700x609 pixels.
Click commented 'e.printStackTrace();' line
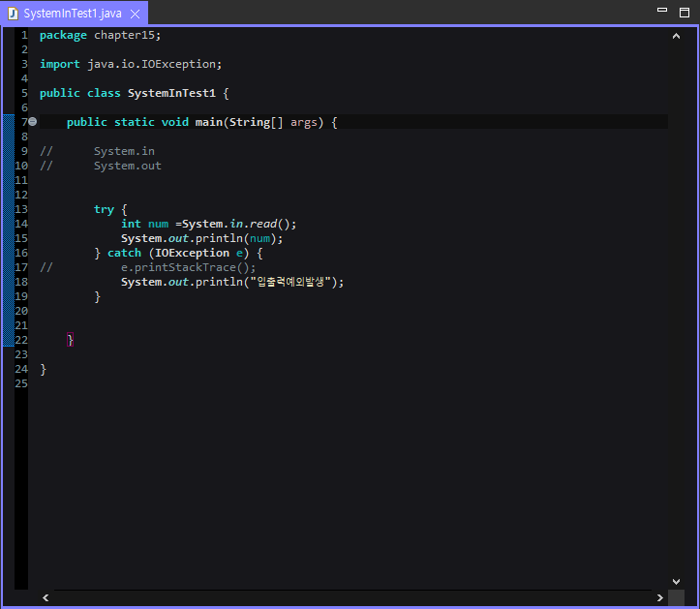tap(189, 267)
